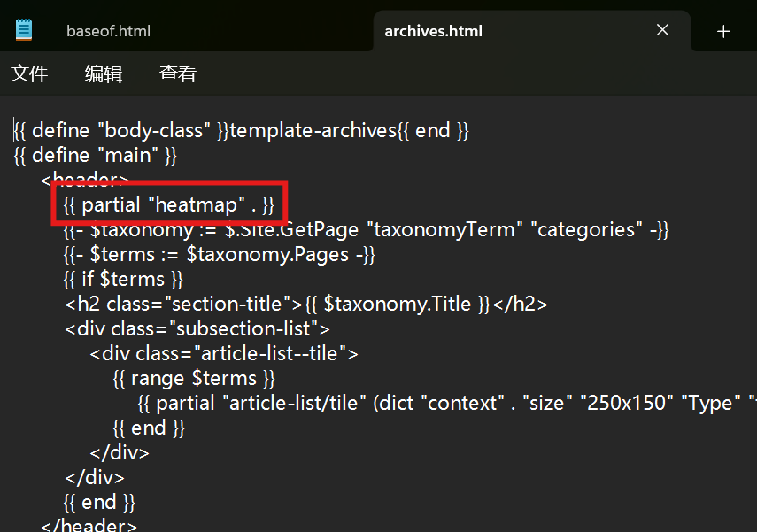Switch to the archives.html tab

(433, 30)
